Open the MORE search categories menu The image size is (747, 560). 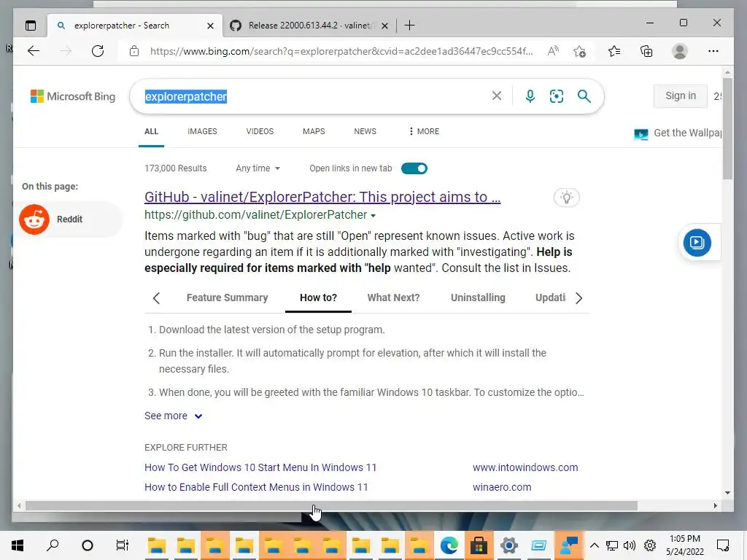pyautogui.click(x=424, y=131)
